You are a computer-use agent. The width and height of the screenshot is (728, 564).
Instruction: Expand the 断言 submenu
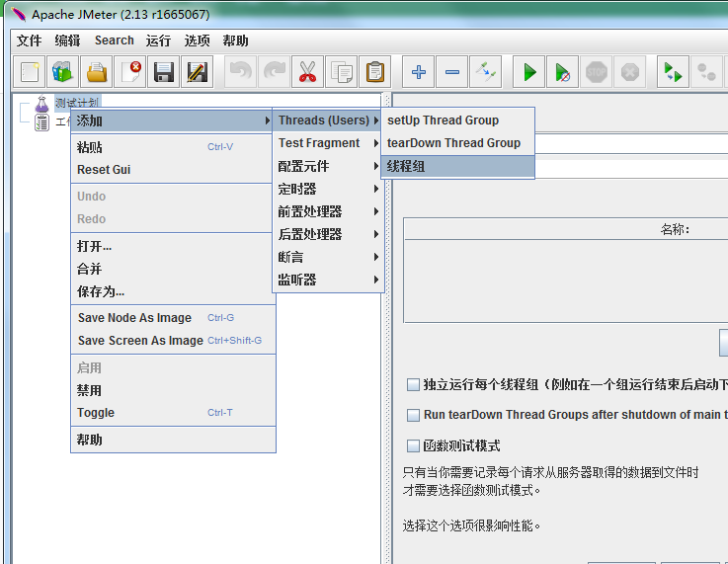click(328, 257)
